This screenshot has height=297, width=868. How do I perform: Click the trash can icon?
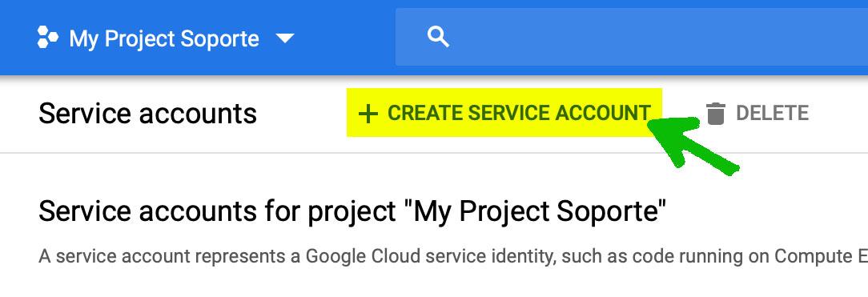(x=715, y=114)
